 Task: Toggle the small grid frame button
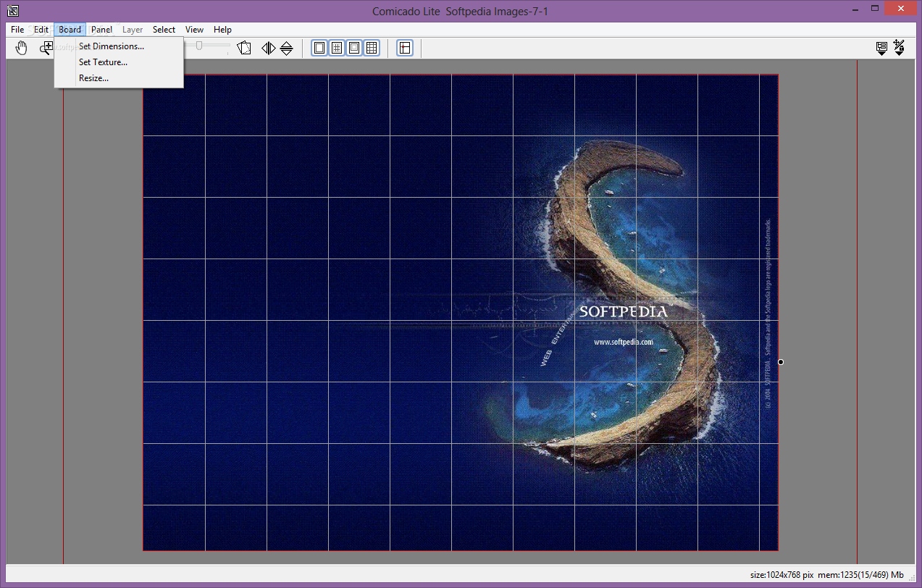(337, 48)
